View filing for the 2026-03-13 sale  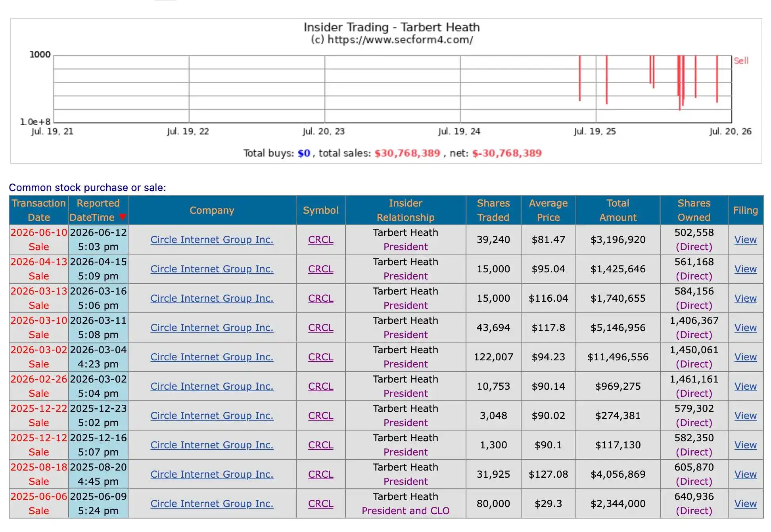point(745,298)
